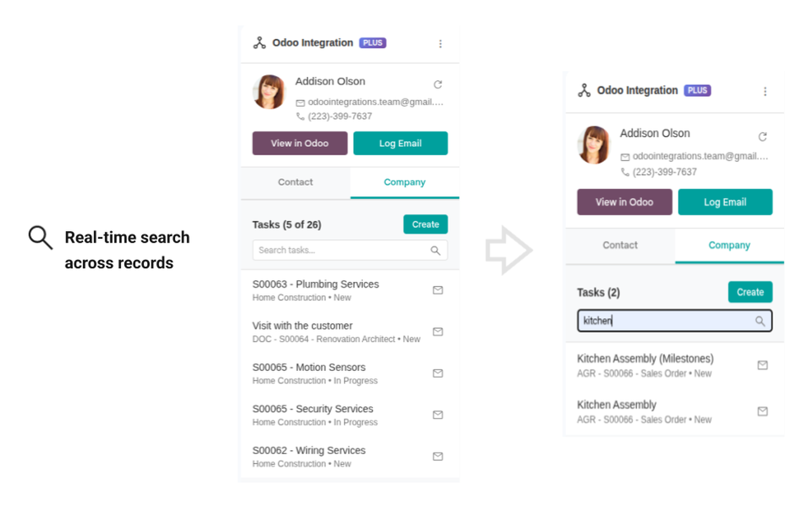Screen dimensions: 812x508
Task: Create a new task in left panel
Action: 426,225
